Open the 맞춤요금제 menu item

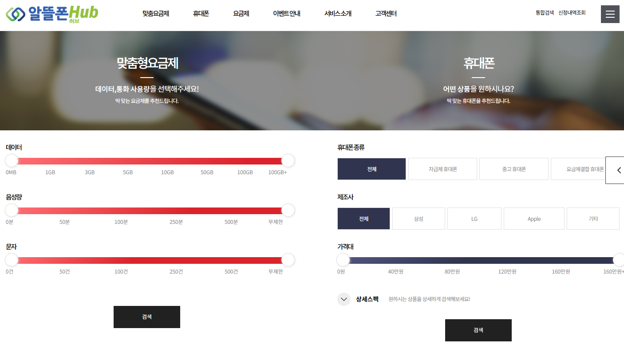tap(155, 14)
